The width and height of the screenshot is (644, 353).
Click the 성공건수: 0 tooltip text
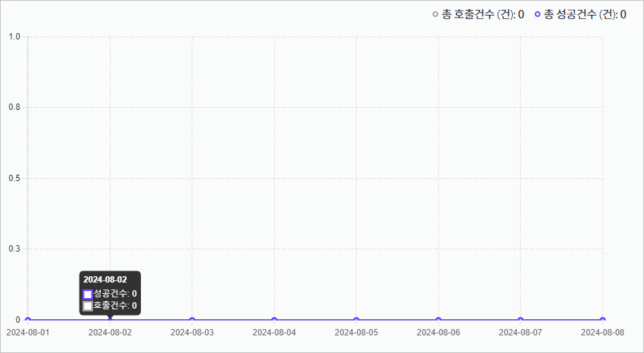pos(115,293)
